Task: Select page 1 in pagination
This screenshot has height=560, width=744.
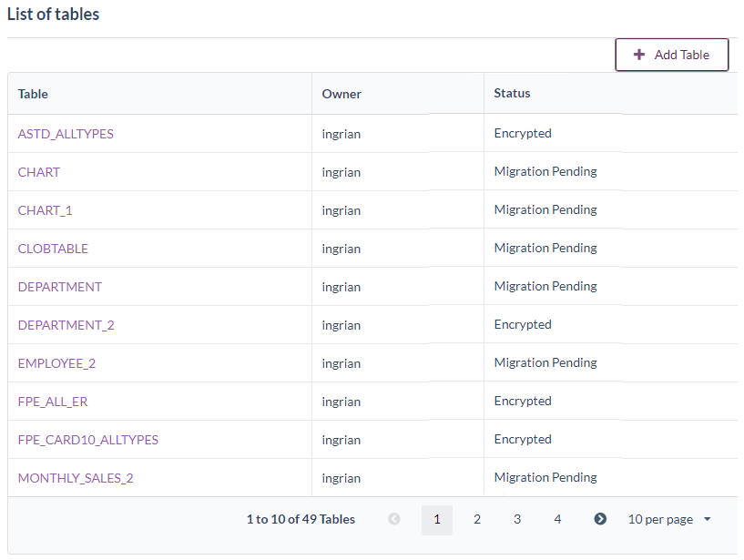Action: pyautogui.click(x=437, y=519)
